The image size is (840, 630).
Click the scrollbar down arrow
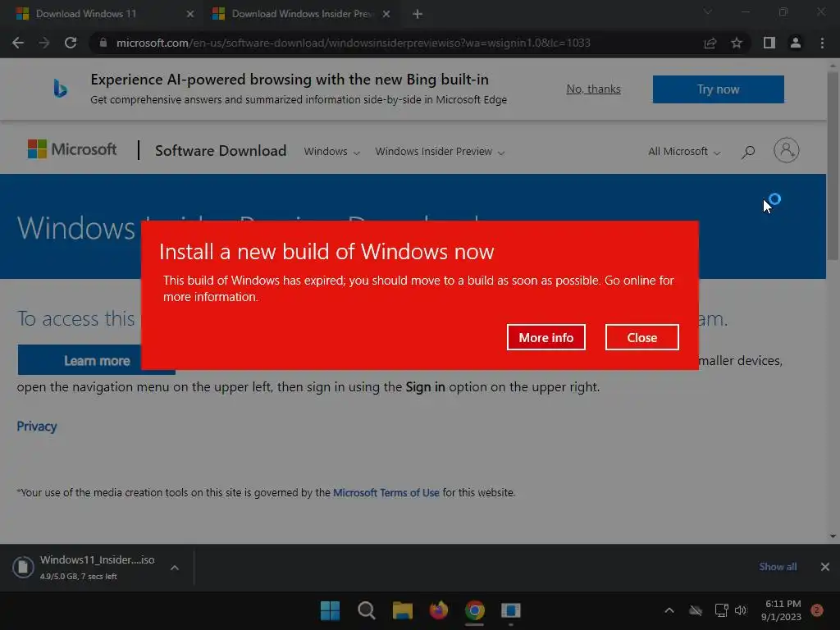(x=833, y=536)
